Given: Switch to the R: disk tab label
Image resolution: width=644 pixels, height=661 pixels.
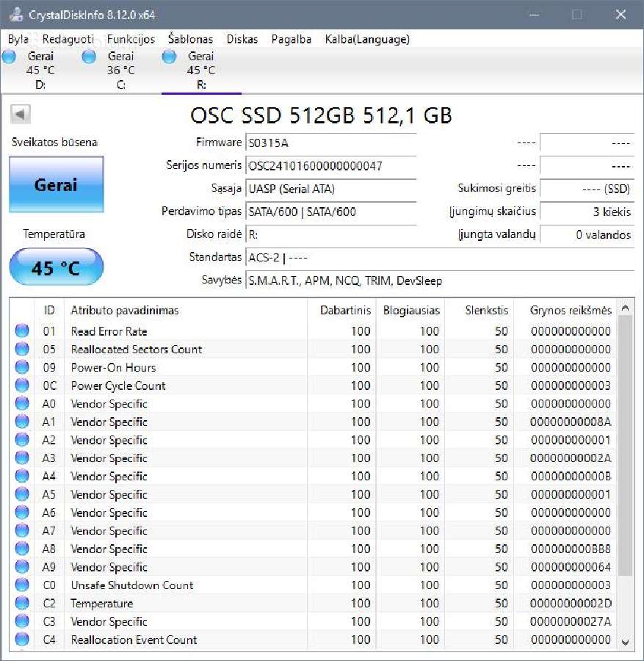Looking at the screenshot, I should coord(201,84).
